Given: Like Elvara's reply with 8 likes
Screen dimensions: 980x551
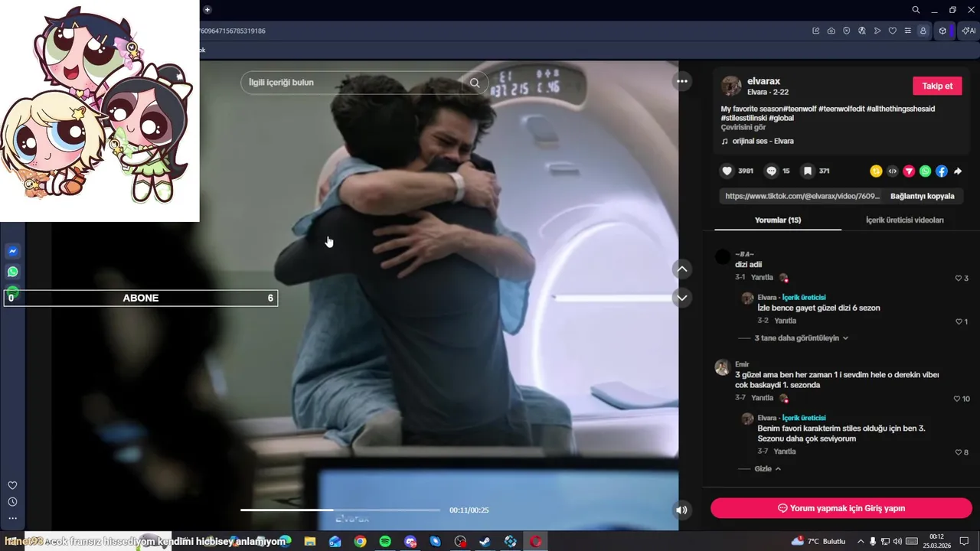Looking at the screenshot, I should [x=959, y=453].
